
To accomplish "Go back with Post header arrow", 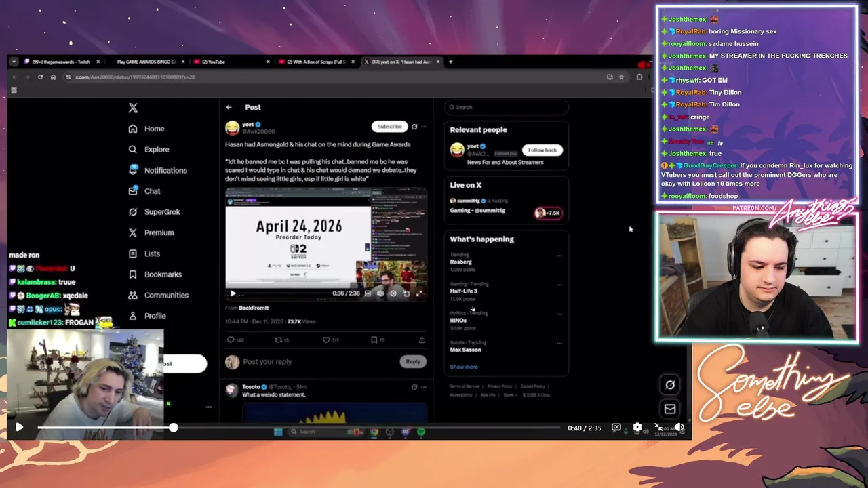I will (x=229, y=107).
